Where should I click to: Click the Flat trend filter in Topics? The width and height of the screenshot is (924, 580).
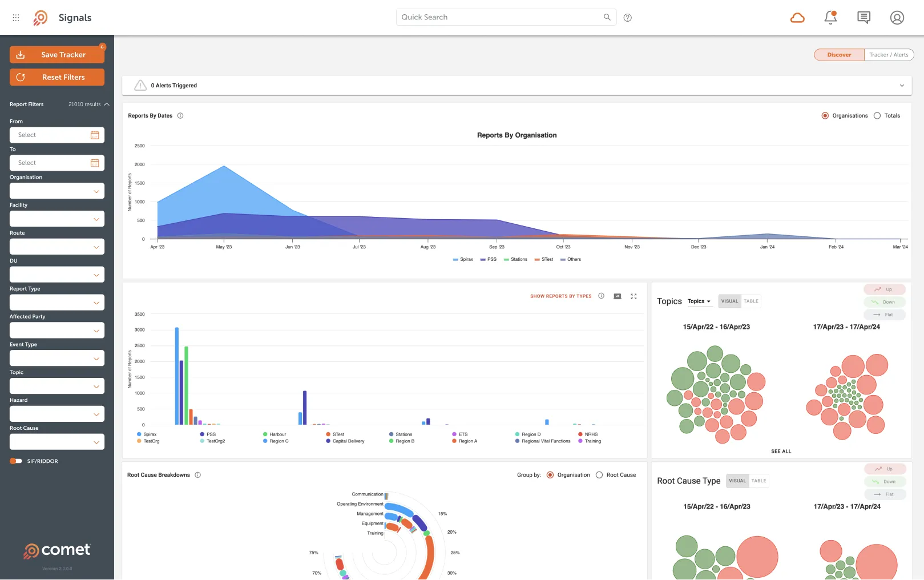pos(885,315)
